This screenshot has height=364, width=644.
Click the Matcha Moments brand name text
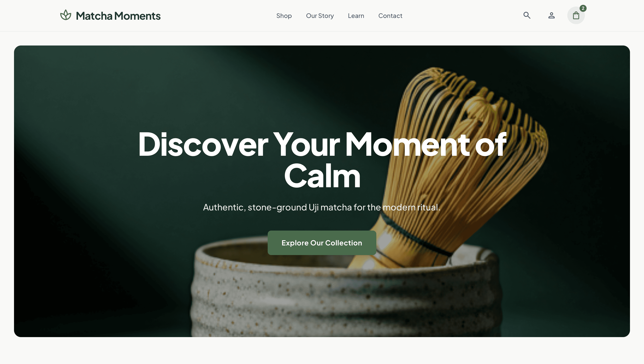(118, 16)
